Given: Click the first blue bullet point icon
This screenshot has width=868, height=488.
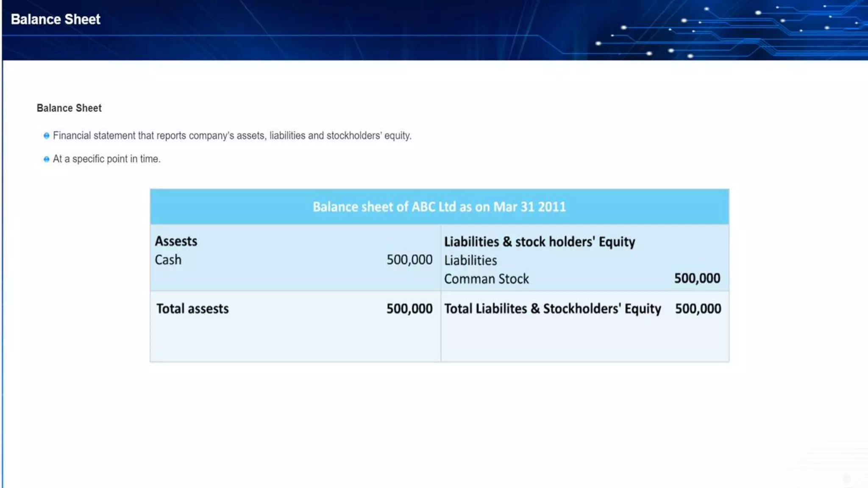Looking at the screenshot, I should 47,136.
